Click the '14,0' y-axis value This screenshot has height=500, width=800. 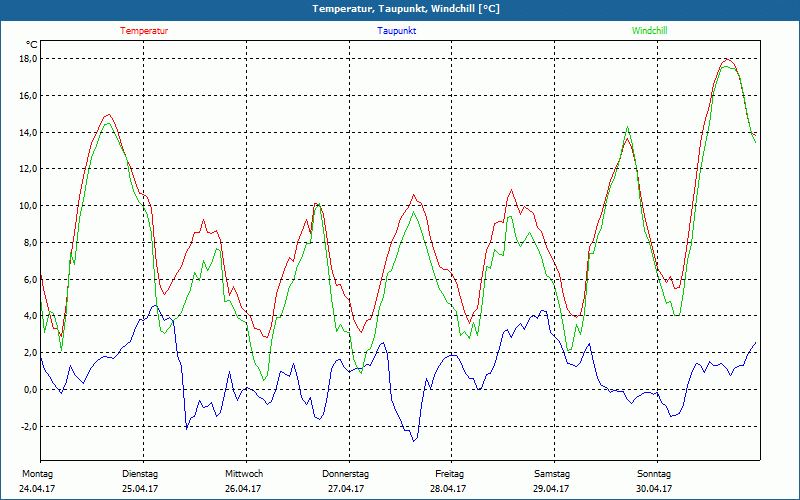coord(29,132)
